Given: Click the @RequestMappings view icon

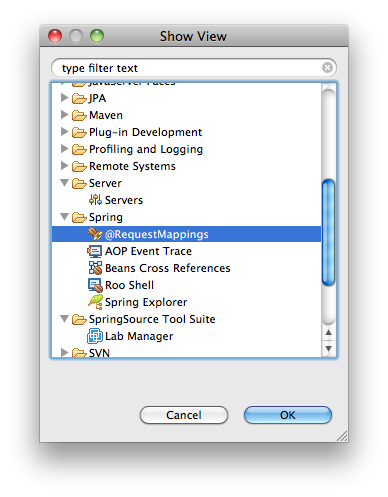Looking at the screenshot, I should pos(95,234).
